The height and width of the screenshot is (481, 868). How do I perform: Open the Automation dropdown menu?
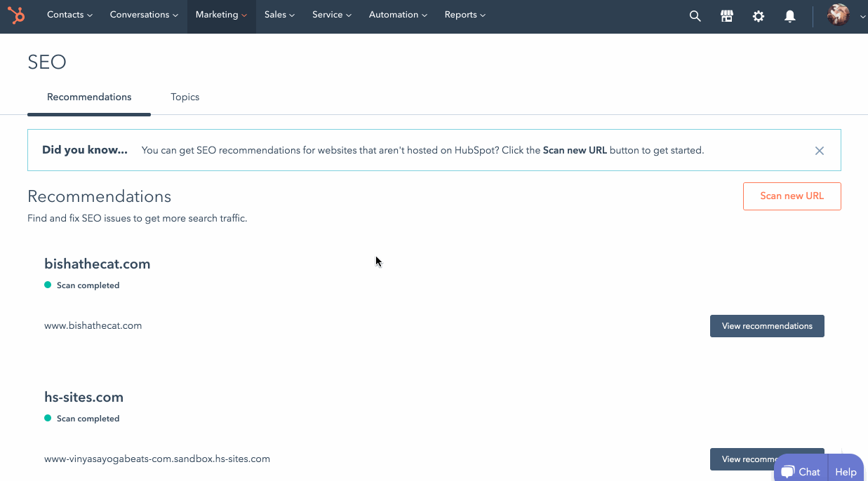[398, 15]
